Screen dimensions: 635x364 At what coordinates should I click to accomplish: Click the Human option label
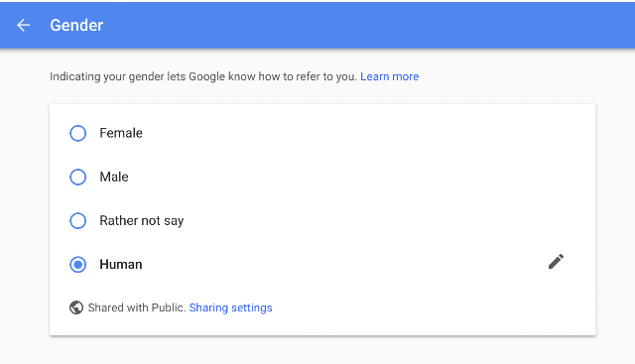pos(121,264)
